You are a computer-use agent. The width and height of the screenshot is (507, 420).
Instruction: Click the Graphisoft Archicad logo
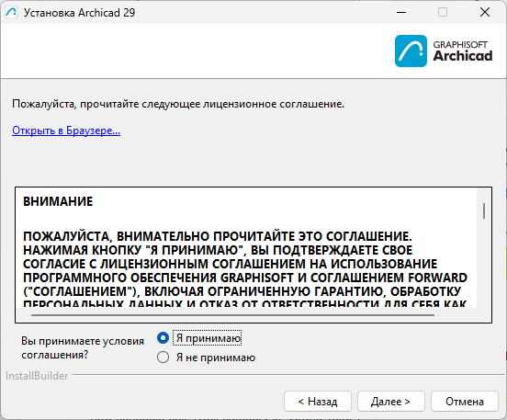click(444, 51)
